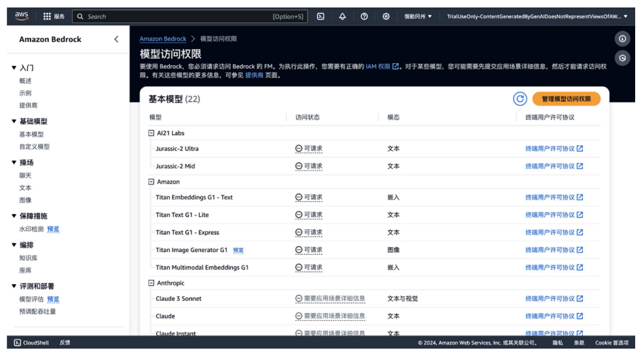The width and height of the screenshot is (644, 356).
Task: Open the region selector dropdown
Action: 418,16
